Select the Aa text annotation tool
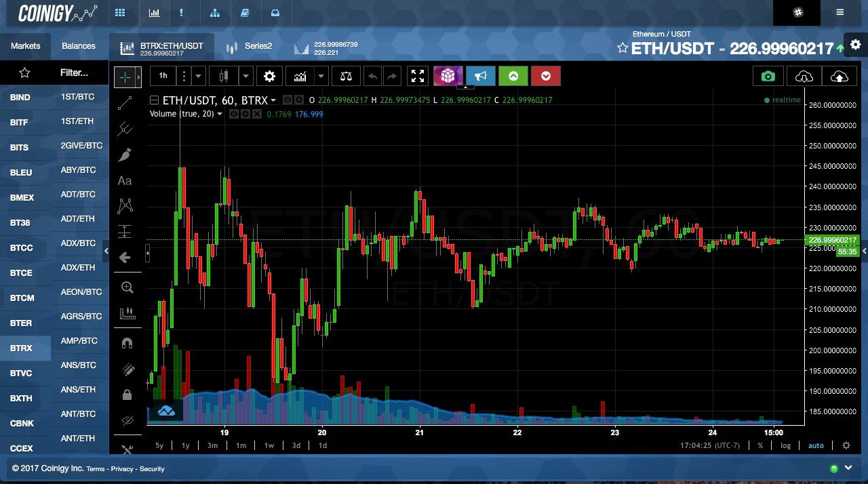Viewport: 868px width, 484px height. point(125,181)
